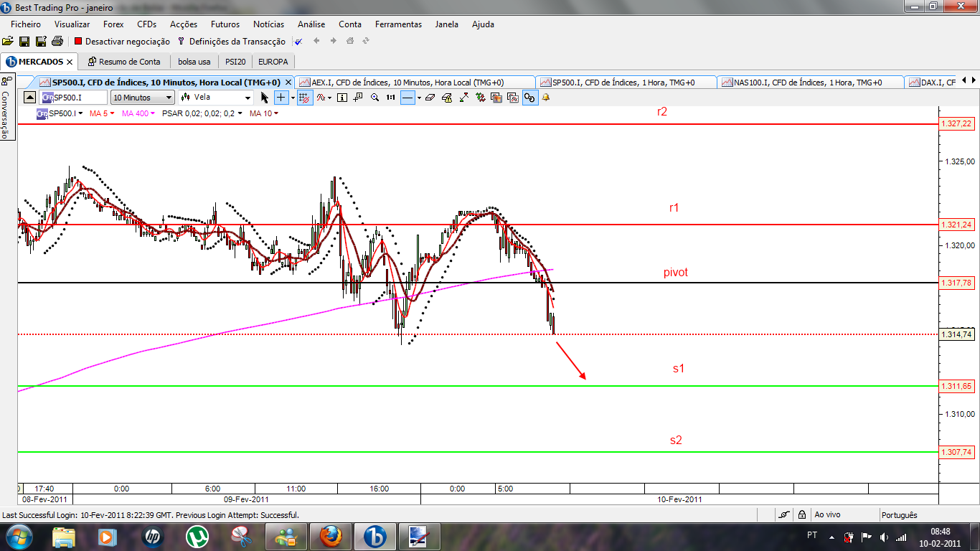Image resolution: width=980 pixels, height=551 pixels.
Task: Toggle the grid off icon
Action: (304, 97)
